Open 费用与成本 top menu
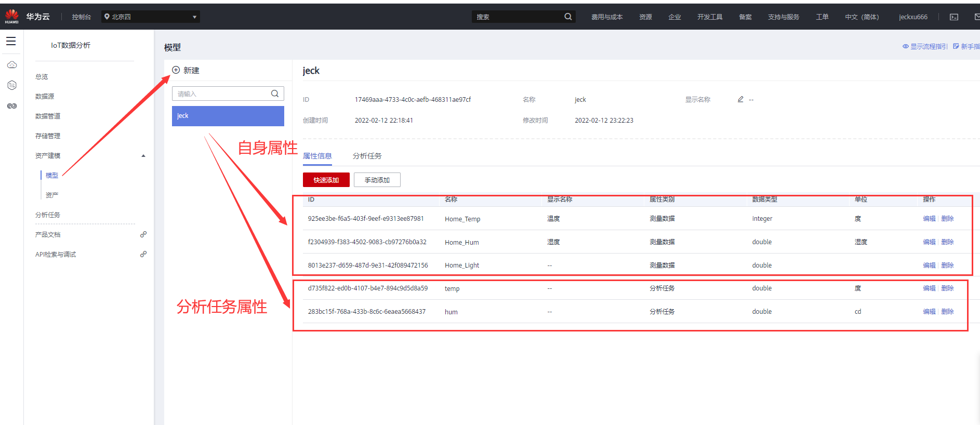The width and height of the screenshot is (980, 425). coord(607,17)
